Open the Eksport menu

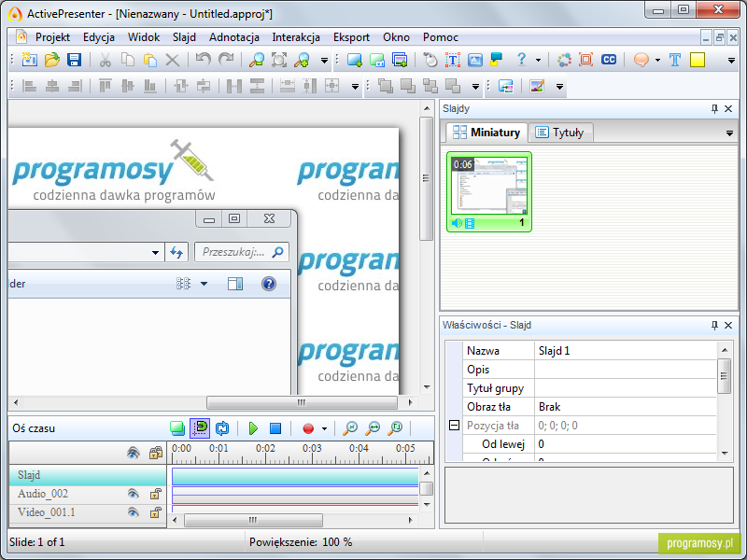(x=351, y=37)
